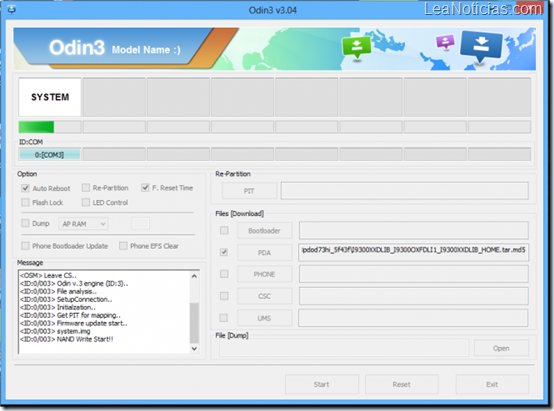Enable the LED Control checkbox
This screenshot has width=554, height=411.
point(86,202)
